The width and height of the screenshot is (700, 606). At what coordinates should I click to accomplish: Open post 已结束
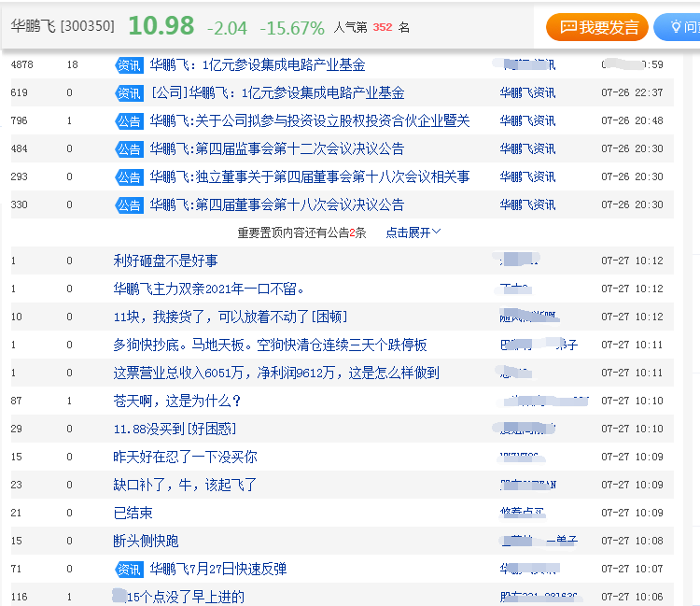(133, 514)
